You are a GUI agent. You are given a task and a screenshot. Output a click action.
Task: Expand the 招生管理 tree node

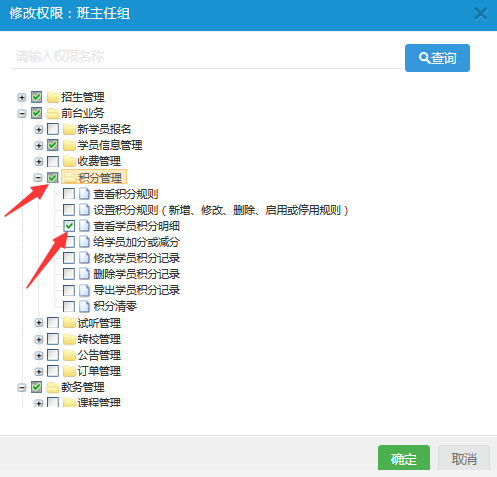coord(22,97)
